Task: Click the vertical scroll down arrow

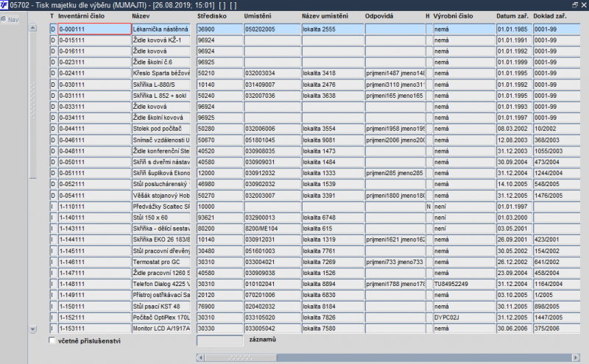Action: [33, 329]
